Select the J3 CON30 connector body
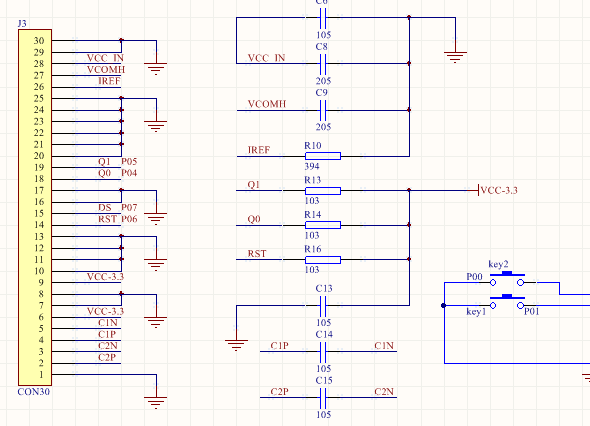Image resolution: width=590 pixels, height=426 pixels. [35, 207]
